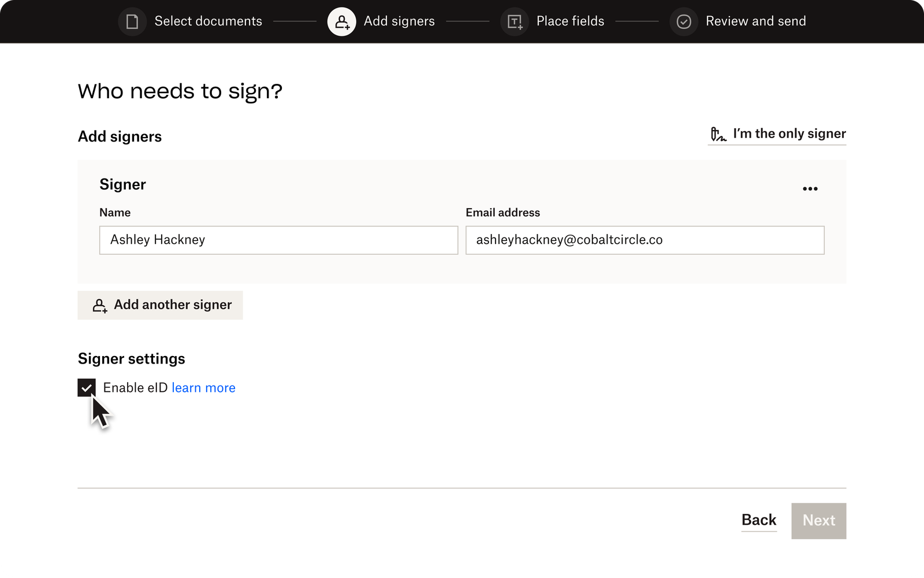Click the circled checkmark icon for Review and send
The height and width of the screenshot is (578, 924).
pyautogui.click(x=684, y=21)
